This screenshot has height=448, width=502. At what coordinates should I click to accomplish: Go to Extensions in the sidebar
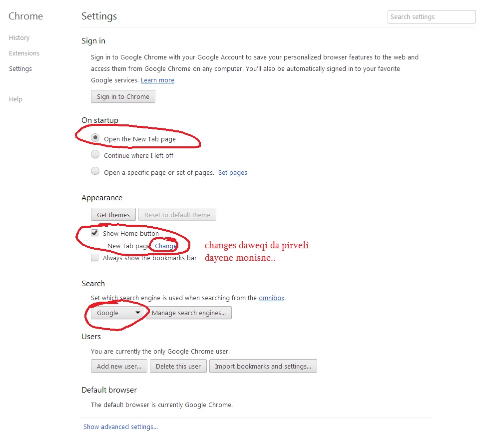coord(24,53)
